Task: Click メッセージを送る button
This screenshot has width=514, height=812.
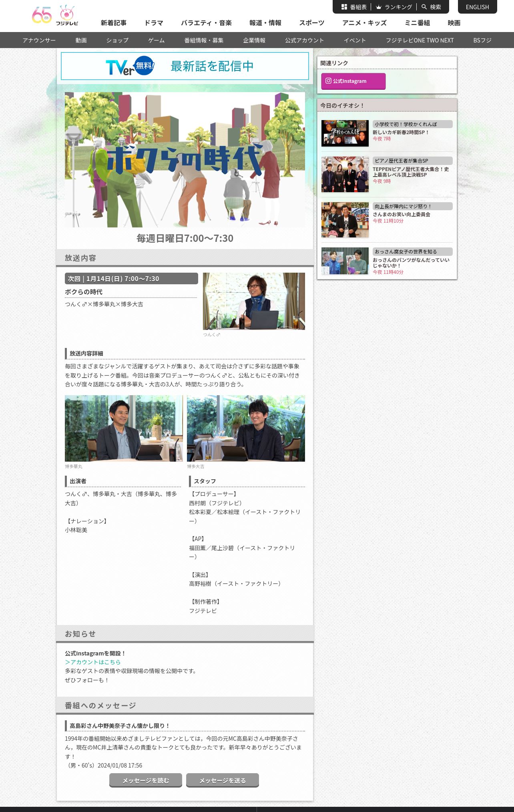Action: 223,780
